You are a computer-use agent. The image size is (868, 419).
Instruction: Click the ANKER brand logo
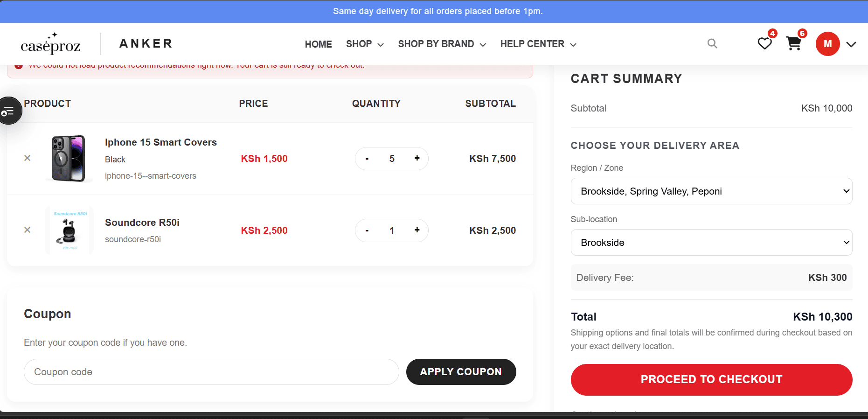(146, 43)
